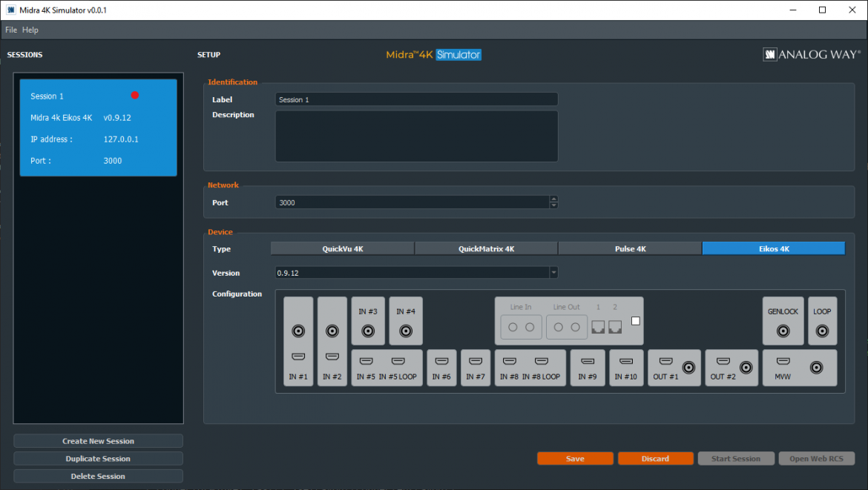868x490 pixels.
Task: Click the MVW HDMI port icon
Action: [x=783, y=361]
